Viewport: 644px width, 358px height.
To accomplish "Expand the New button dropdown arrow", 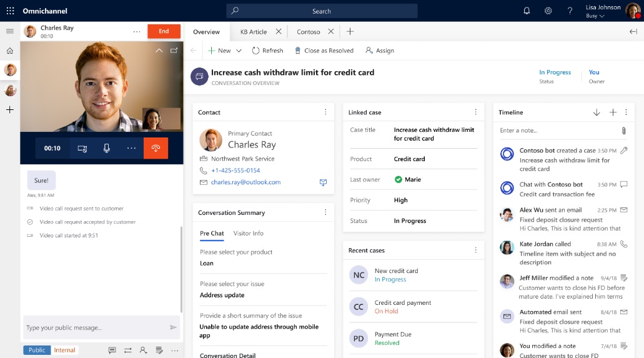I will 239,51.
